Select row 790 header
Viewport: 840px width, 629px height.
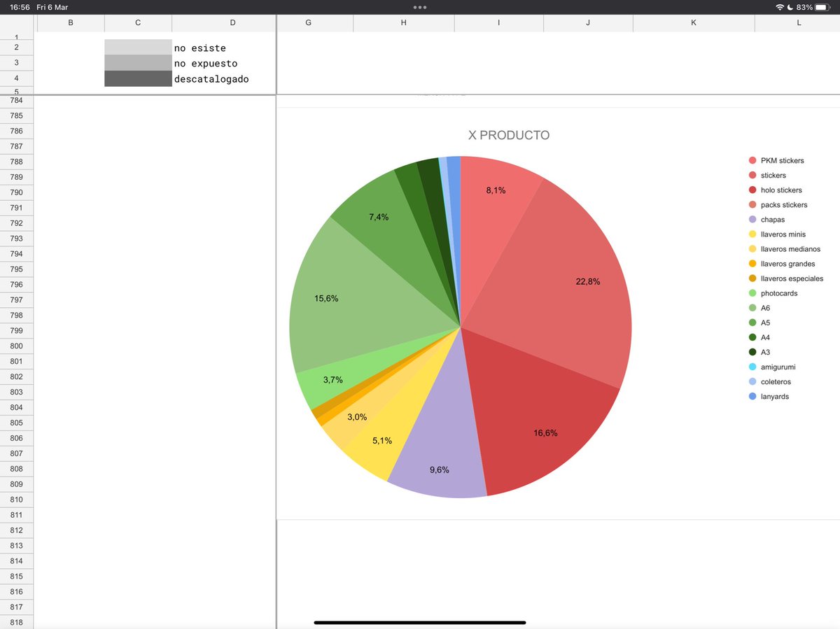pyautogui.click(x=17, y=192)
